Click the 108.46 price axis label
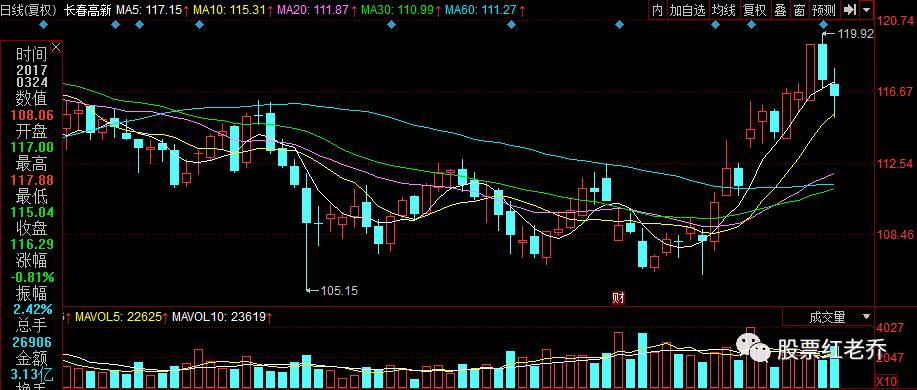Screen dimensions: 917x390 (x=895, y=234)
